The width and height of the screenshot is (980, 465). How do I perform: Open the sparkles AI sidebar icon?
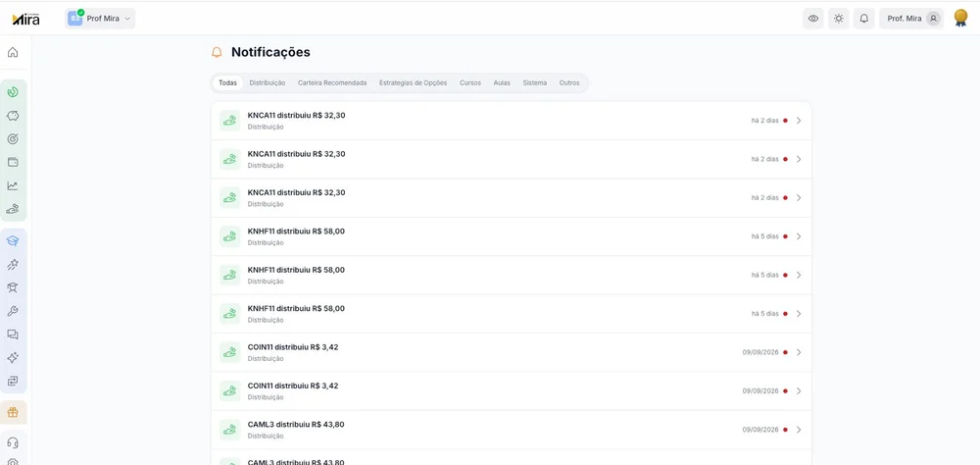point(13,357)
